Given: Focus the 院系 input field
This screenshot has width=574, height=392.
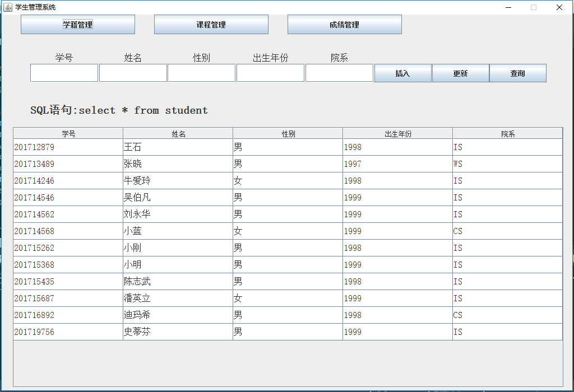Looking at the screenshot, I should coord(339,73).
